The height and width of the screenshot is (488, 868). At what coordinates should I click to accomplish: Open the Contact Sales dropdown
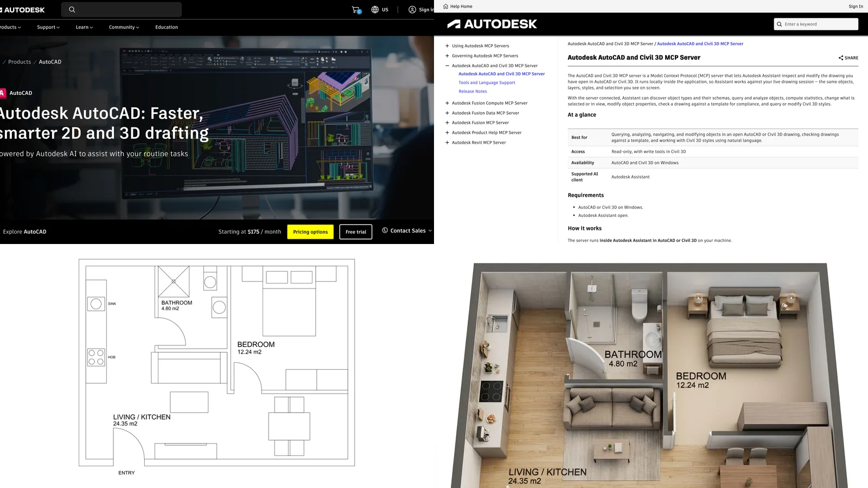tap(407, 230)
